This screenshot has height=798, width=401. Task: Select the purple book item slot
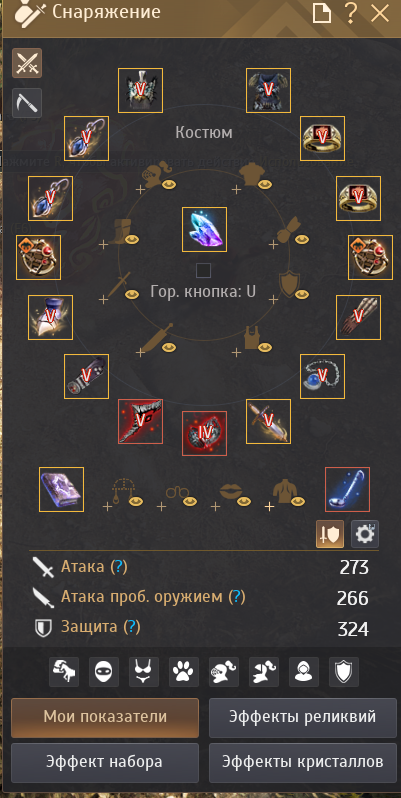[x=62, y=489]
